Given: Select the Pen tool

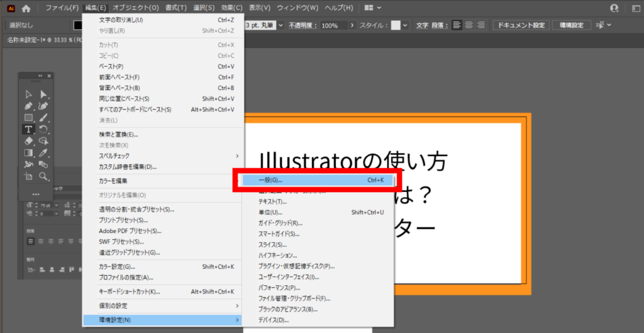Looking at the screenshot, I should pos(28,106).
